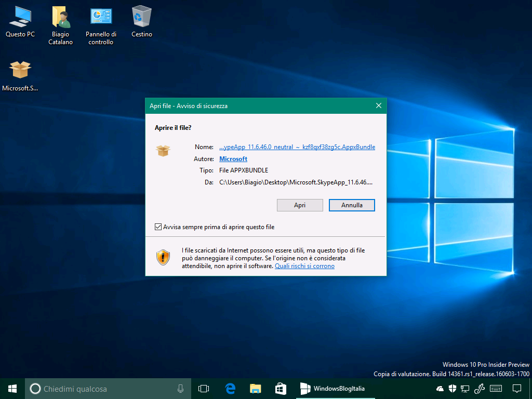The width and height of the screenshot is (532, 399).
Task: Select the Microsoft.S... package file on desktop
Action: [20, 76]
